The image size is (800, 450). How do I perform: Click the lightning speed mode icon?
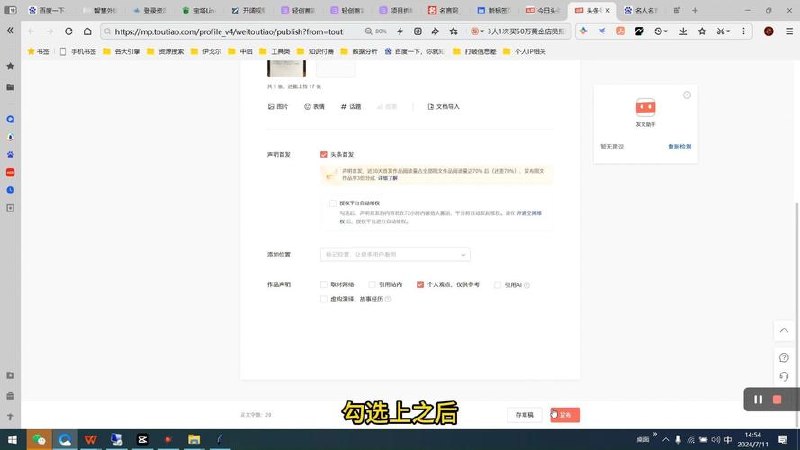(400, 31)
